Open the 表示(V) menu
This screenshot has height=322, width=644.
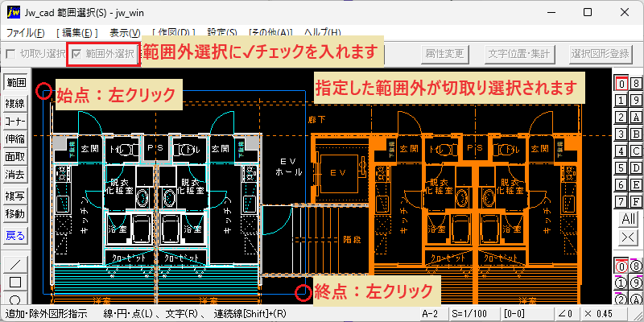[x=125, y=32]
